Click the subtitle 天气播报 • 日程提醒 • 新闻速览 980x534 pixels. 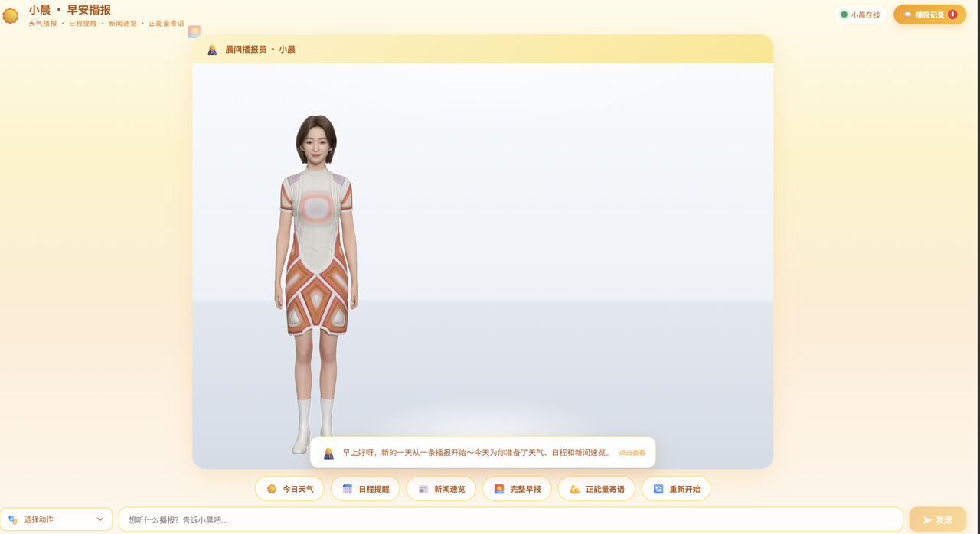tap(106, 24)
